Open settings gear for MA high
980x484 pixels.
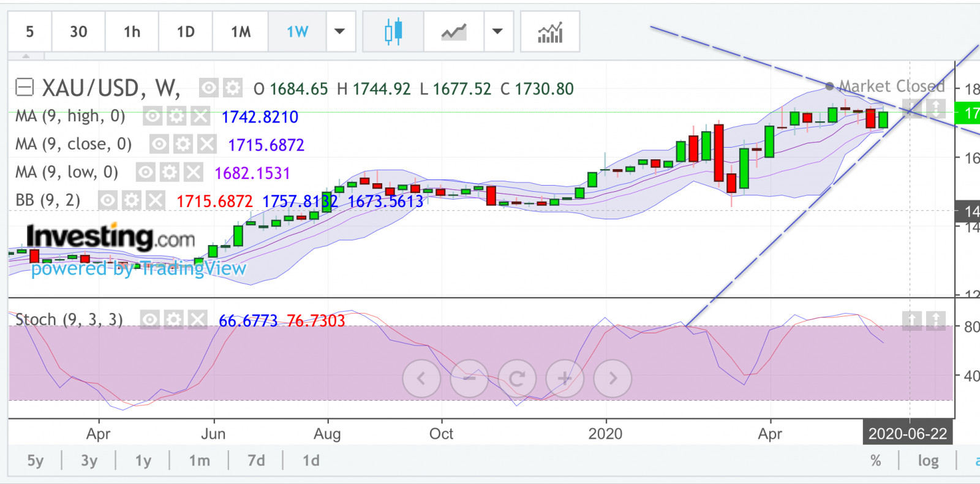(x=176, y=116)
